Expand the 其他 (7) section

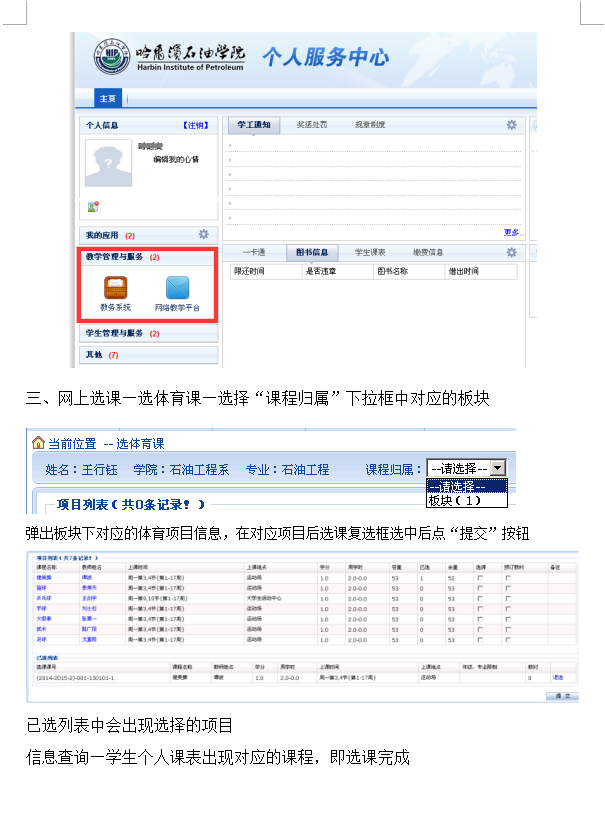(149, 355)
